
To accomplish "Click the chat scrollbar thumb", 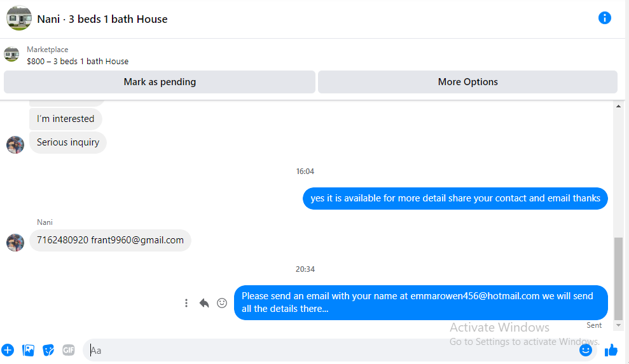I will coord(618,279).
